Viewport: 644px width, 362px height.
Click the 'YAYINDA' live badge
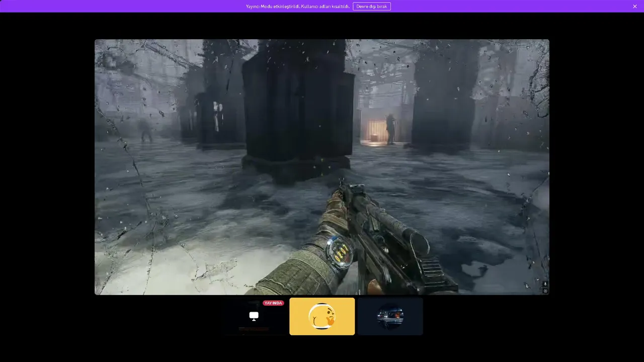point(273,303)
